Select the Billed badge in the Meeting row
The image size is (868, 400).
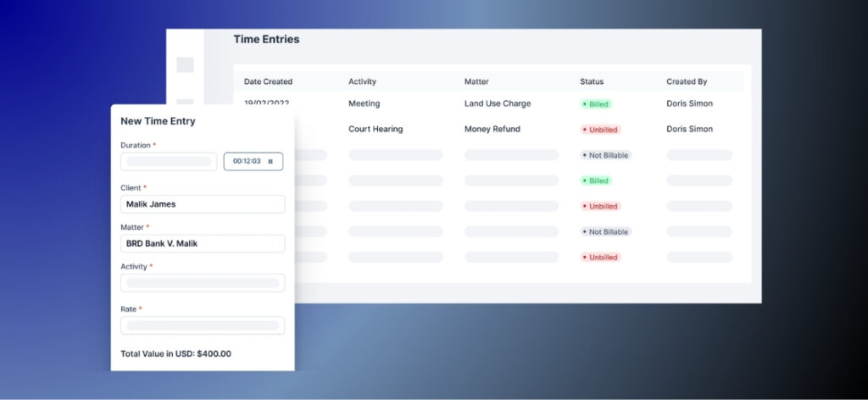click(596, 104)
